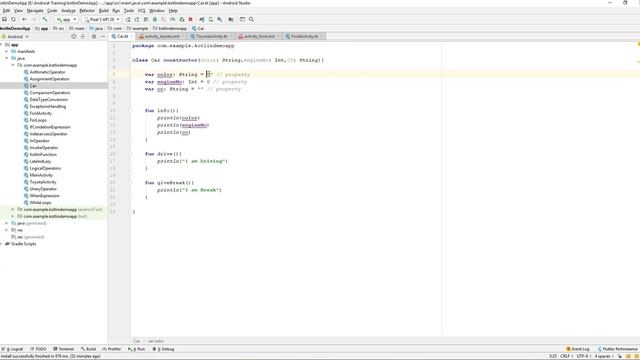Open the Build menu
Image resolution: width=640 pixels, height=360 pixels.
coord(104,11)
